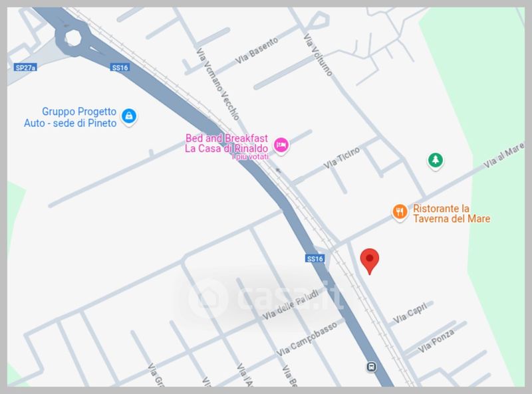Screen dimensions: 532x394
Task: Click the SP27a road shield
Action: 25,68
